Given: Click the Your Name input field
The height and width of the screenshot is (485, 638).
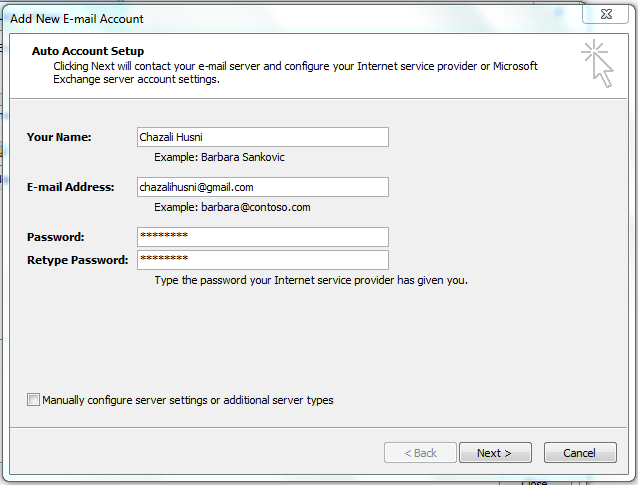Looking at the screenshot, I should pyautogui.click(x=263, y=137).
